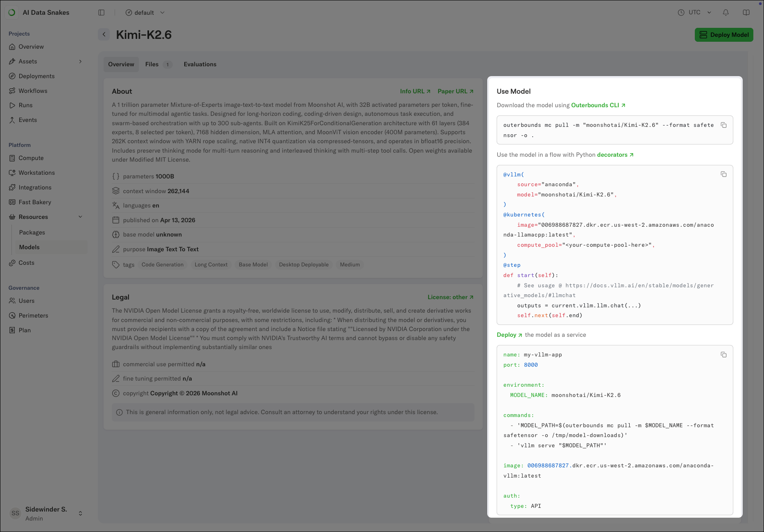The image size is (764, 532).
Task: Click the Code Generation tag
Action: [163, 265]
